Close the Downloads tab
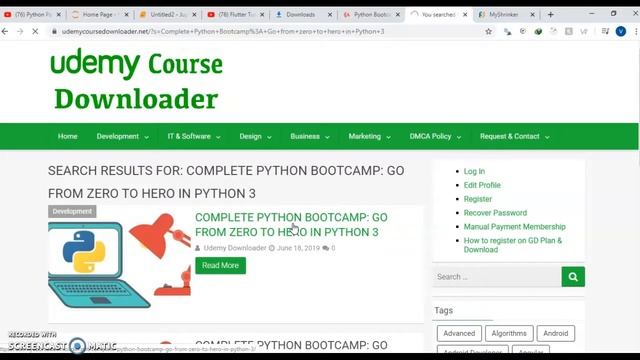This screenshot has width=640, height=360. click(x=330, y=15)
